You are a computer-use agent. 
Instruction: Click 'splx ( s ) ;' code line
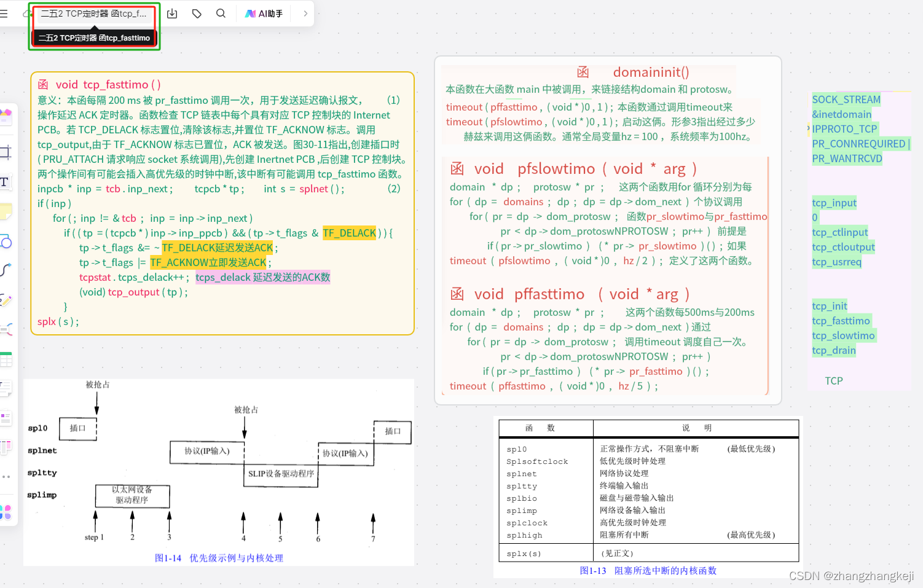[x=58, y=321]
